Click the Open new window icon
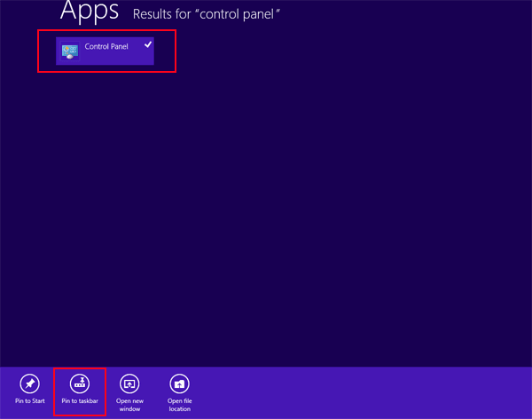532x419 pixels. [x=129, y=383]
